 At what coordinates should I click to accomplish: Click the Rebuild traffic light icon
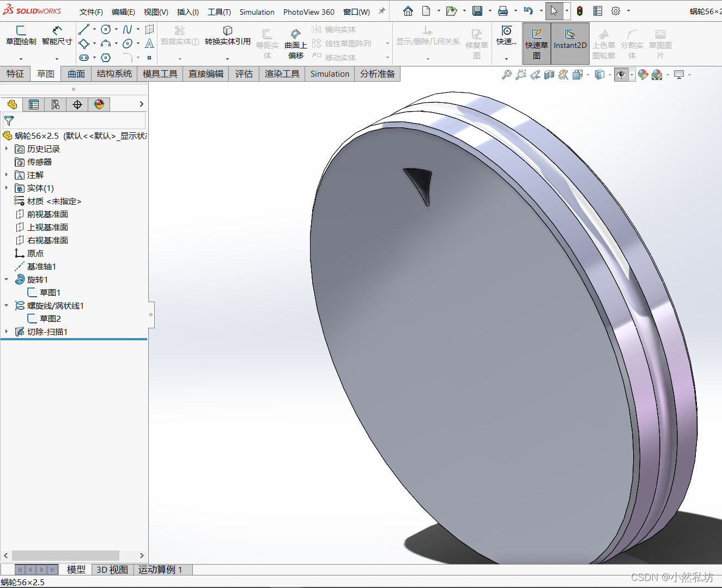[580, 11]
